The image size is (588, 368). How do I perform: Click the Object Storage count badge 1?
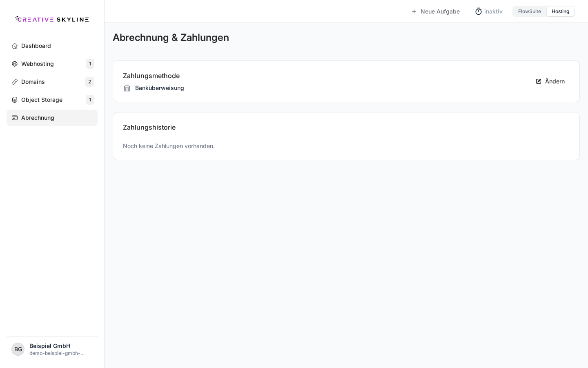pos(90,100)
